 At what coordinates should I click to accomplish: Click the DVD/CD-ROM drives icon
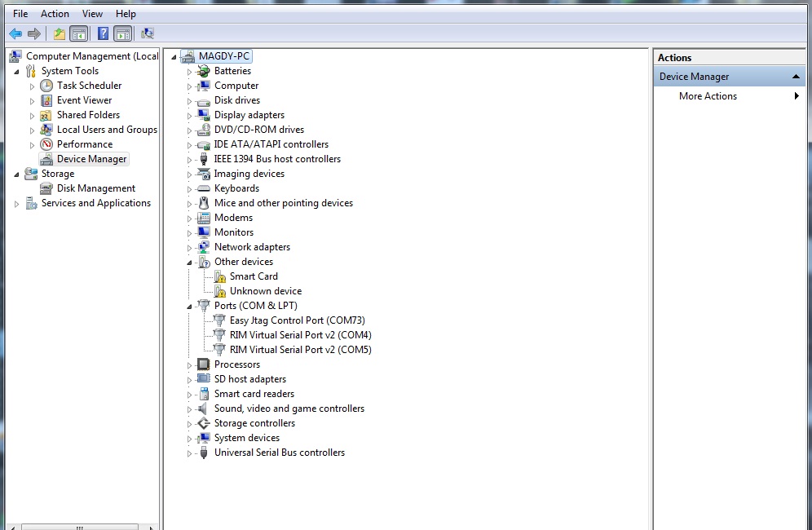pos(204,130)
